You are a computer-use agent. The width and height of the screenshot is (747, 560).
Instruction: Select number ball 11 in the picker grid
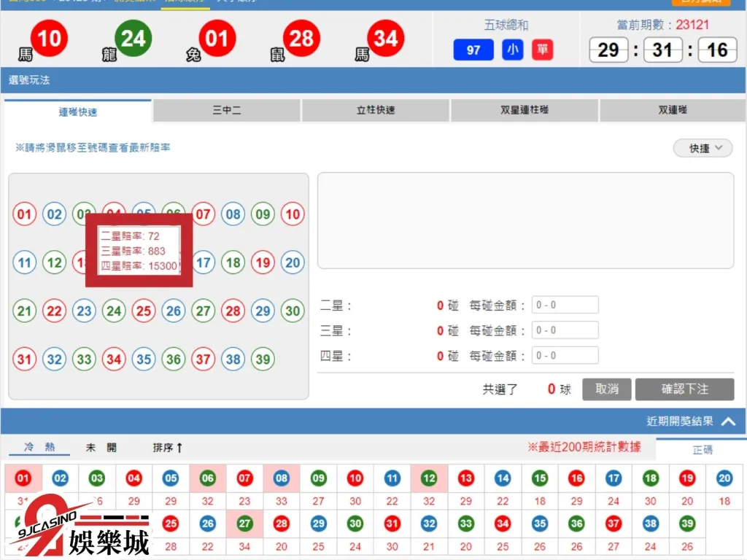coord(24,262)
